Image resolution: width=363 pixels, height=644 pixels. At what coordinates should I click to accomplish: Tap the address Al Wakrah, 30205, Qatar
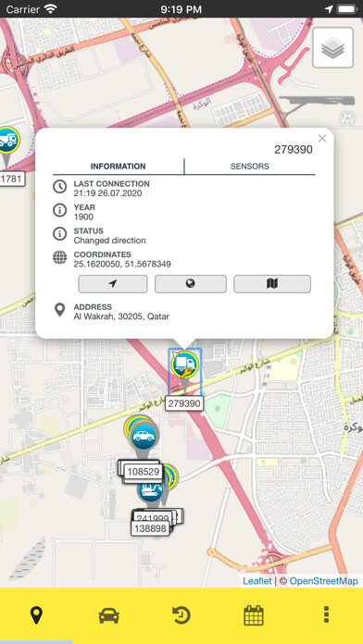tap(121, 316)
